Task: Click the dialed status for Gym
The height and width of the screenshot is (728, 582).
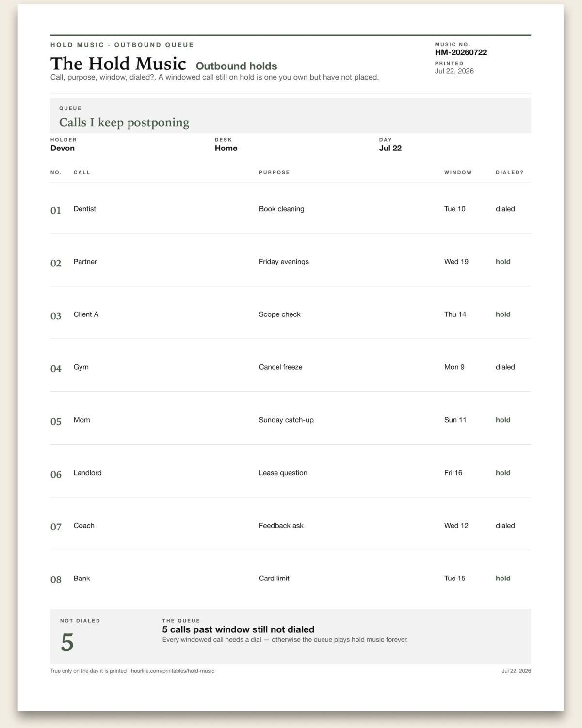Action: 505,367
